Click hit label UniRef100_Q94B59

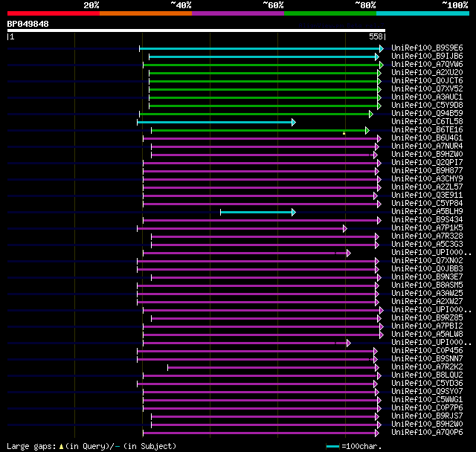tap(427, 114)
